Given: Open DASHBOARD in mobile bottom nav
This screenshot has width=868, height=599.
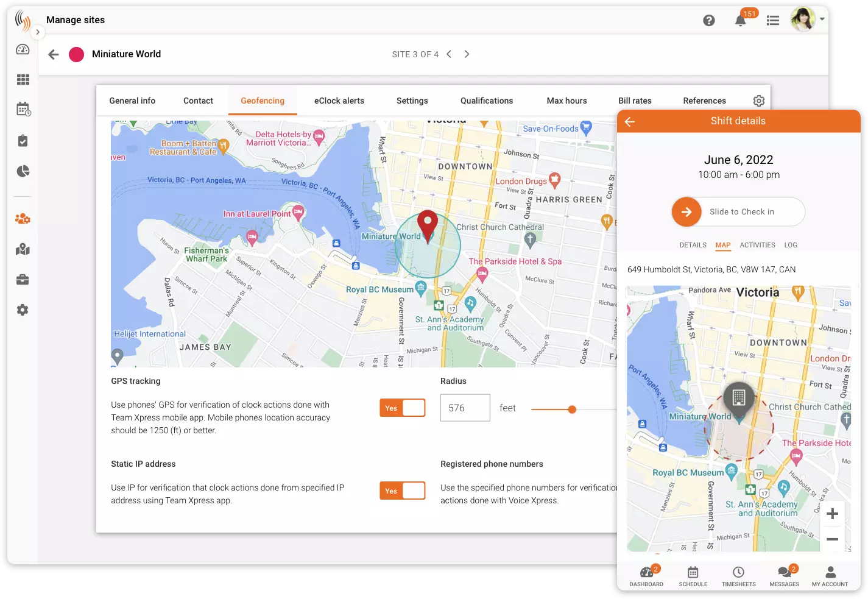Looking at the screenshot, I should (x=646, y=576).
